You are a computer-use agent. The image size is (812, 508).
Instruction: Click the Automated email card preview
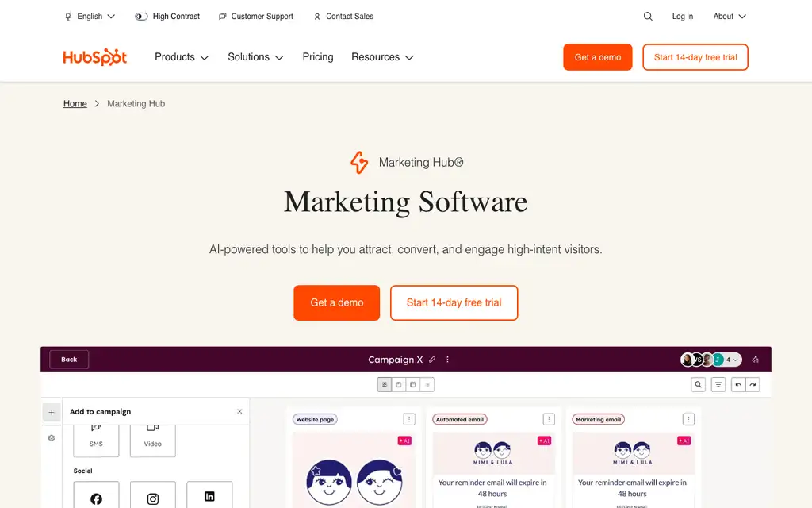[493, 470]
